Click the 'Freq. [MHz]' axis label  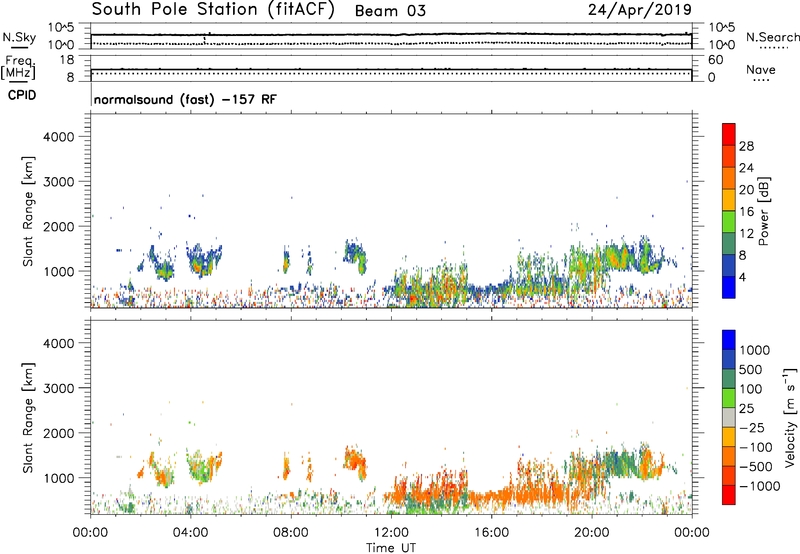(18, 69)
